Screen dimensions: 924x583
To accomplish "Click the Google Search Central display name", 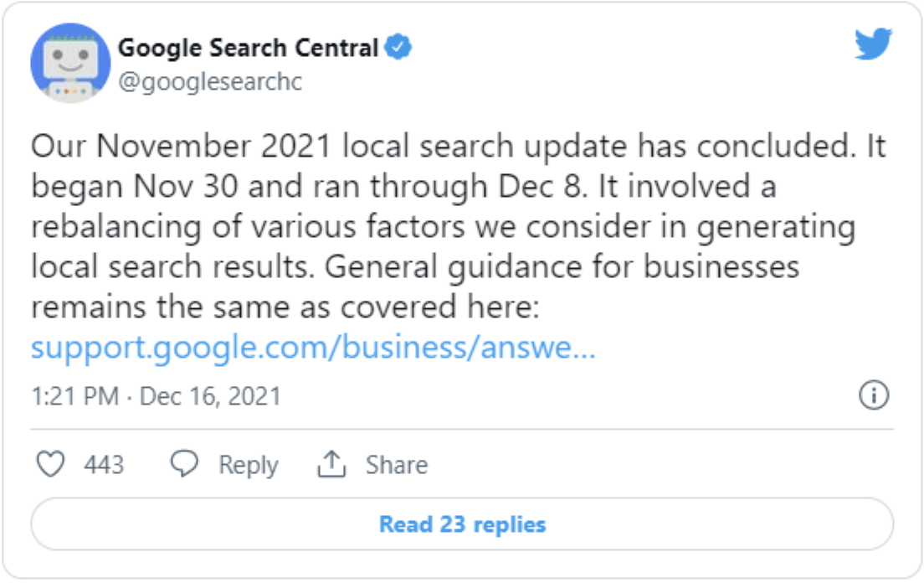I will pyautogui.click(x=249, y=49).
